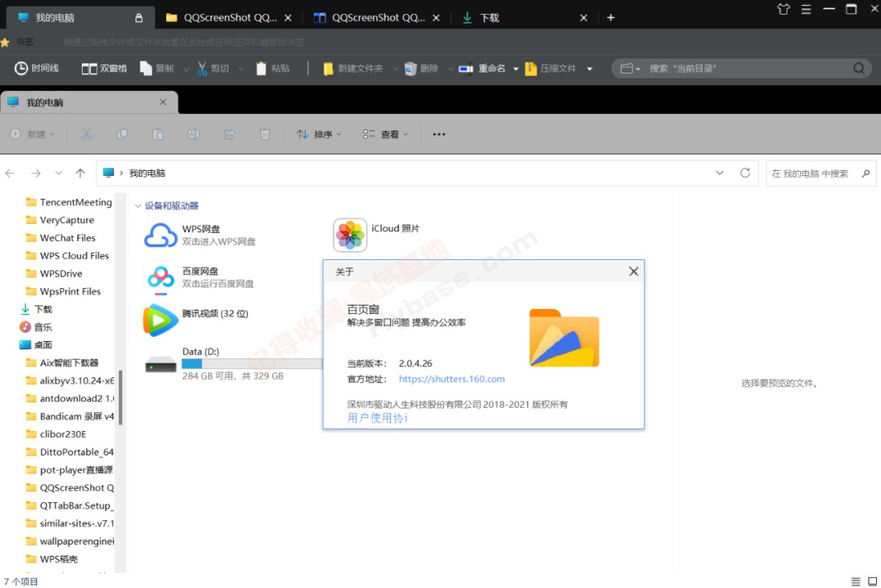The height and width of the screenshot is (588, 881).
Task: Add a new tab with plus button
Action: [x=611, y=17]
